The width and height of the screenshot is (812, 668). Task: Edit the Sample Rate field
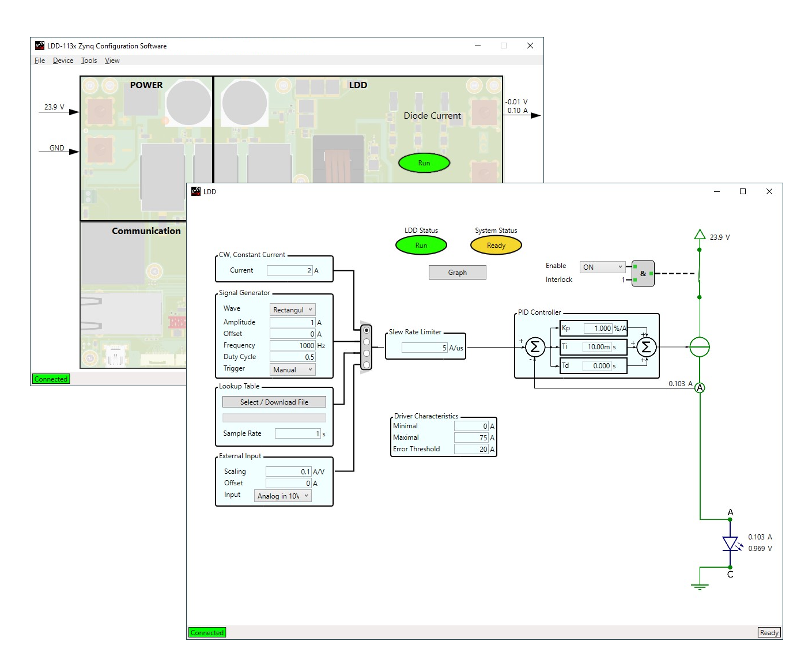coord(298,433)
